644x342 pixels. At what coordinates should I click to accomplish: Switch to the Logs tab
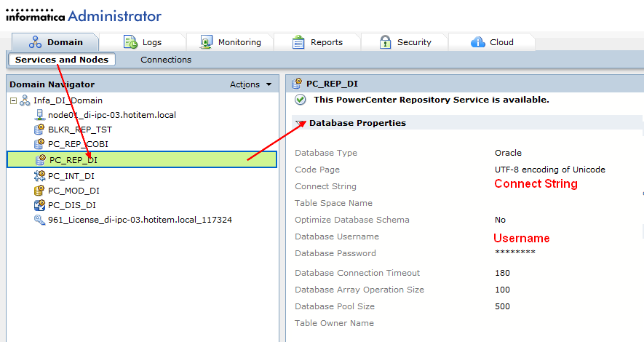coord(143,42)
